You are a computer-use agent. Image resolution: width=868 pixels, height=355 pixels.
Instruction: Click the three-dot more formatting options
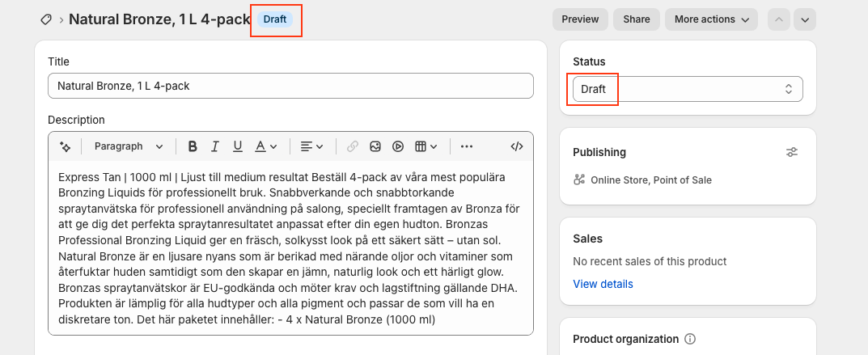[467, 146]
